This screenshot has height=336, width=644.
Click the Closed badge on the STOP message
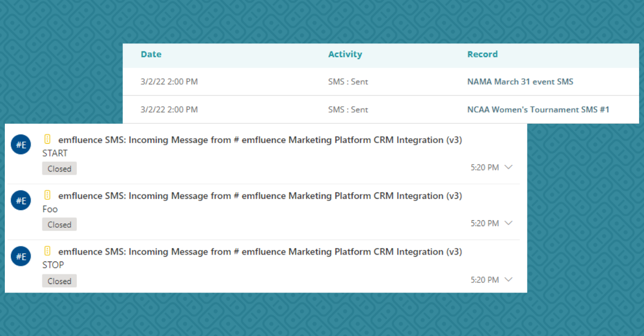(59, 280)
